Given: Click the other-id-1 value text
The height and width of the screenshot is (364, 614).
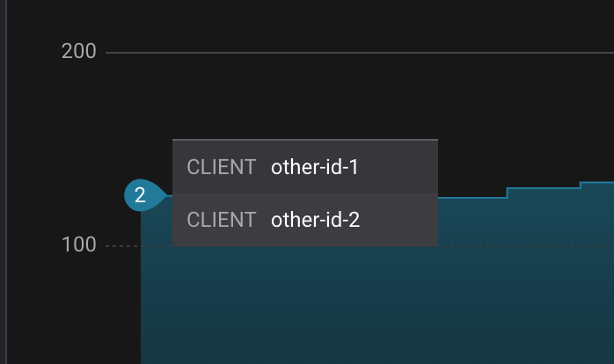Looking at the screenshot, I should pos(315,167).
